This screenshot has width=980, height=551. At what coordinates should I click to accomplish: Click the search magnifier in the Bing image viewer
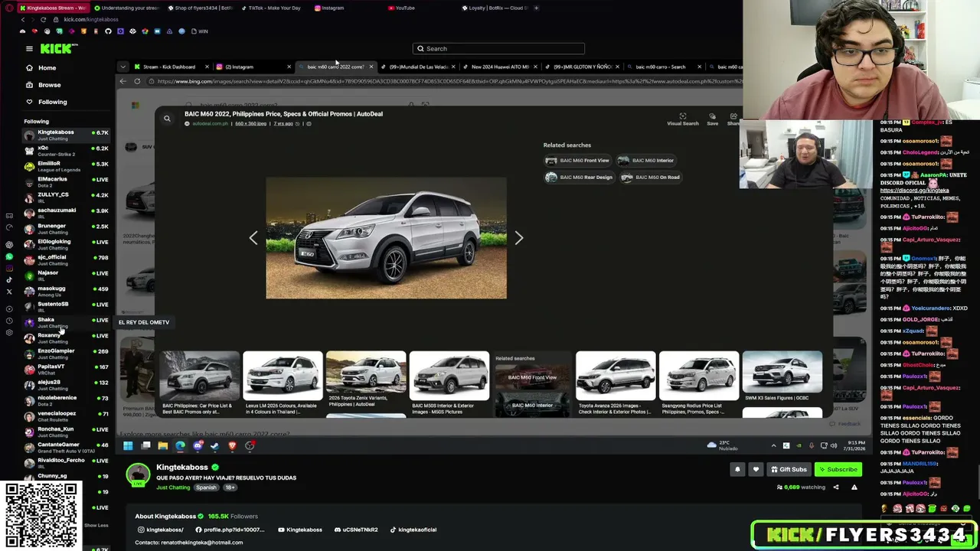(x=167, y=119)
